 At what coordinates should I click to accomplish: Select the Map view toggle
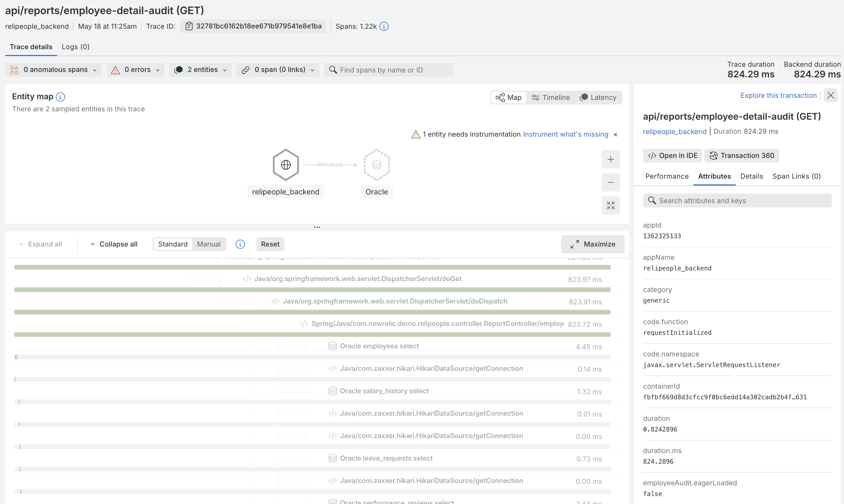[508, 98]
